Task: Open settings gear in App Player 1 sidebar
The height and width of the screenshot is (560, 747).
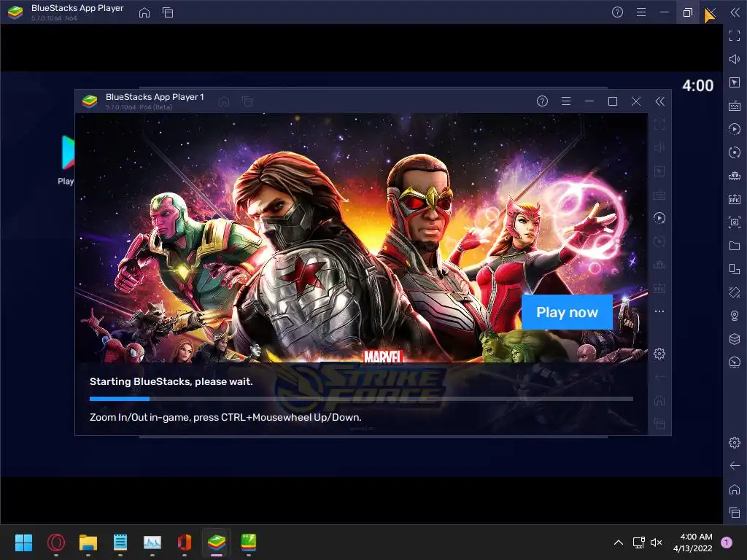Action: pos(659,354)
